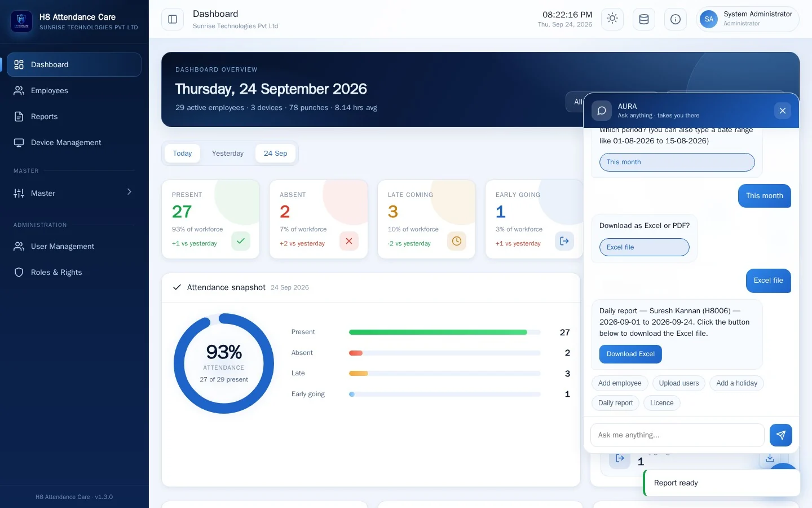Viewport: 812px width, 508px height.
Task: Send message with paper plane icon
Action: coord(781,435)
